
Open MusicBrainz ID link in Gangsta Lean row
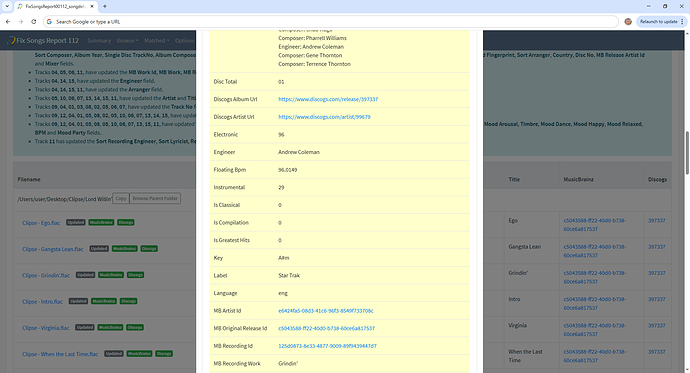click(595, 251)
